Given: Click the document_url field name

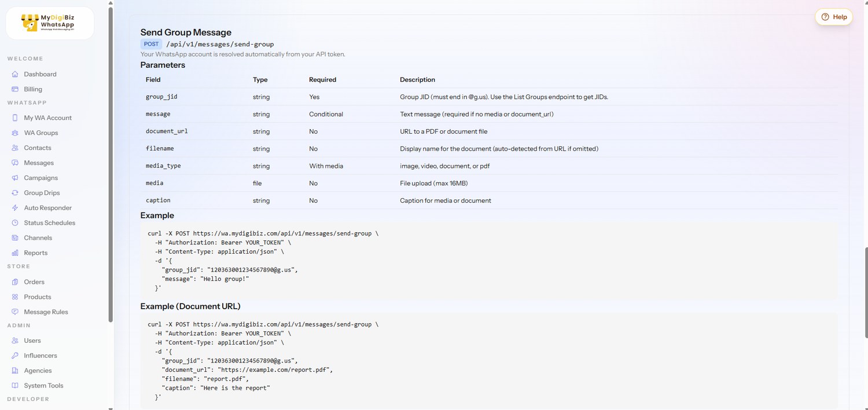Looking at the screenshot, I should click(x=167, y=131).
